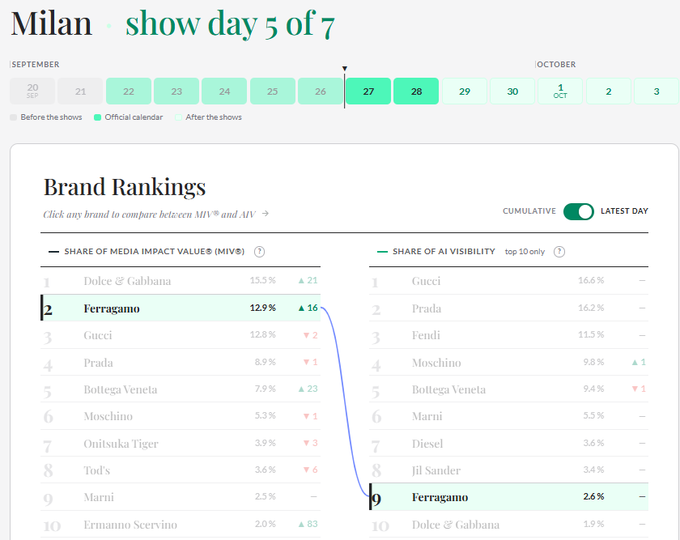
Task: Select September 23 on the calendar
Action: tap(177, 91)
